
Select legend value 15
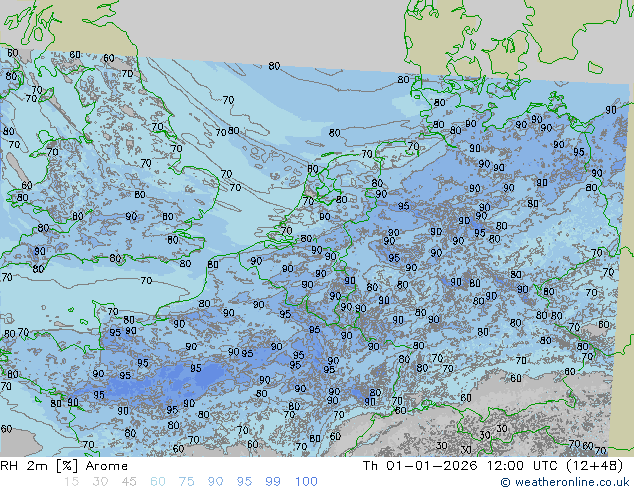point(72,482)
